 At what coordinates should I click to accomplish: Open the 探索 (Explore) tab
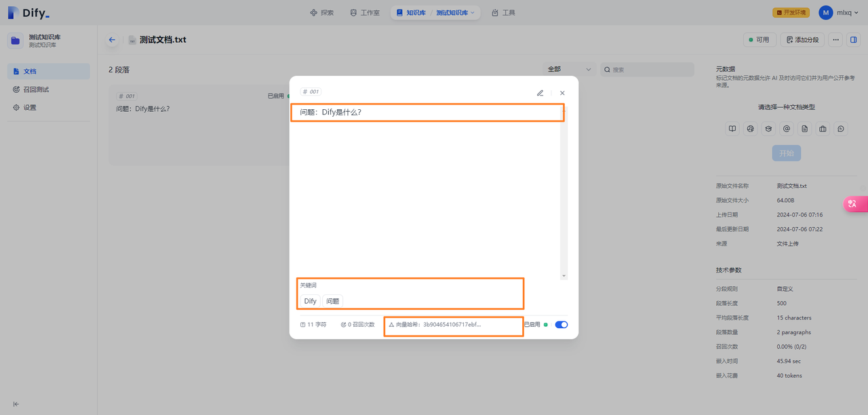point(321,12)
